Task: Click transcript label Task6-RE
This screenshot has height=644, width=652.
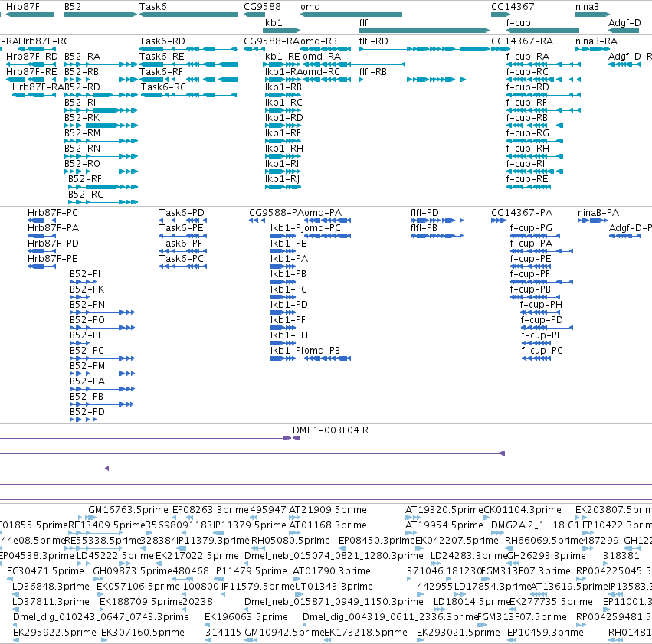Action: pyautogui.click(x=162, y=57)
